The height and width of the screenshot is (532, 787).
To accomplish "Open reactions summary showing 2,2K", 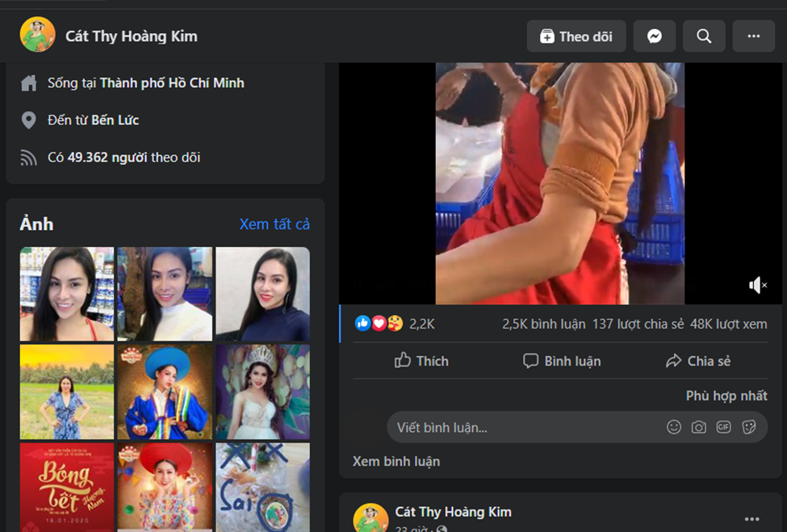I will 395,324.
